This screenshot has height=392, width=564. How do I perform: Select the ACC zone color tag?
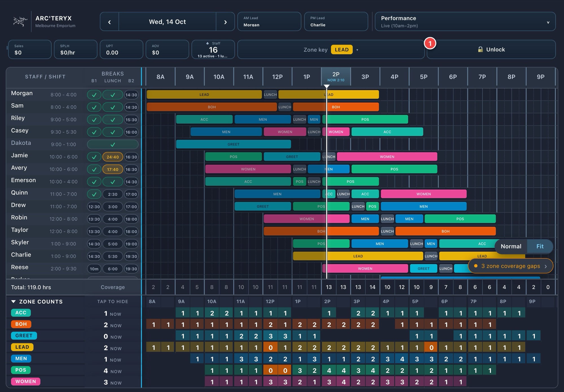(x=21, y=312)
